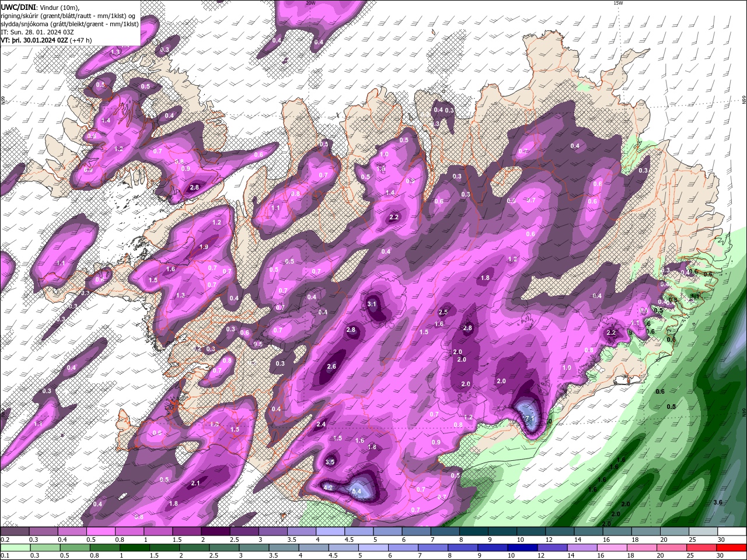Click the 1.9 precipitation value on map
The width and height of the screenshot is (747, 560).
[204, 247]
